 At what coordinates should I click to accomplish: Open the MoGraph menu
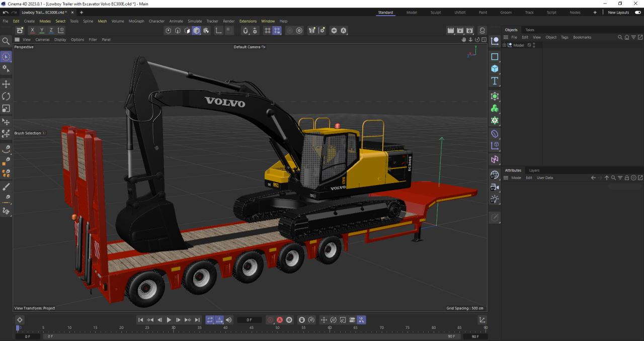136,21
